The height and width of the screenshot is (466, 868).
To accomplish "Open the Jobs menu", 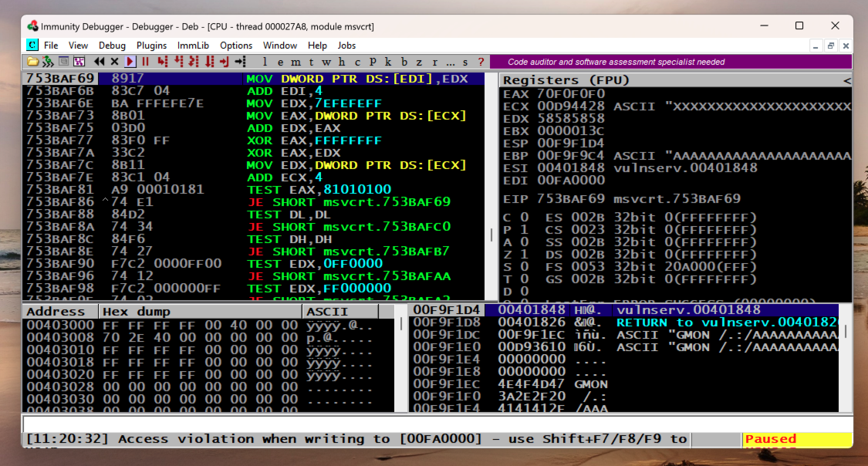I will pos(346,46).
